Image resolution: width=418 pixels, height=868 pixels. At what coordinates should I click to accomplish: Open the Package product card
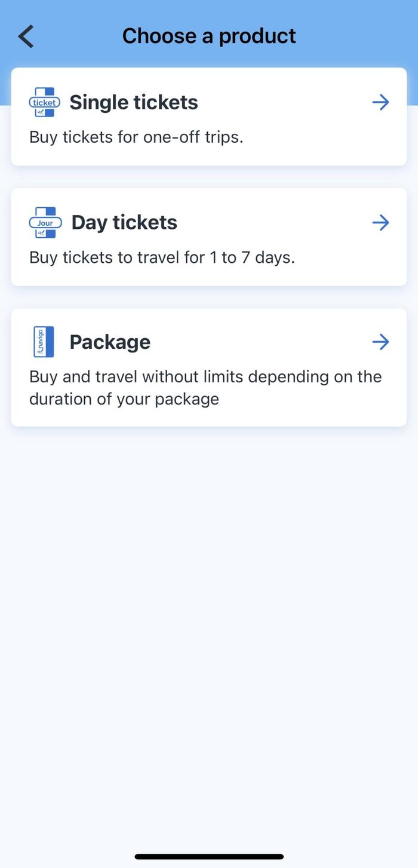[x=380, y=342]
